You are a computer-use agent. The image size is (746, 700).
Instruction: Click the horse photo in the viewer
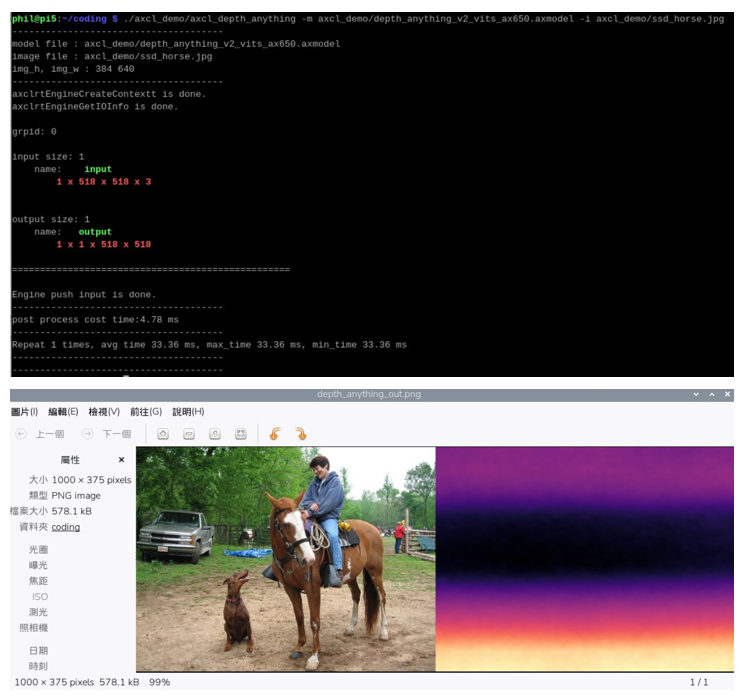pyautogui.click(x=285, y=559)
